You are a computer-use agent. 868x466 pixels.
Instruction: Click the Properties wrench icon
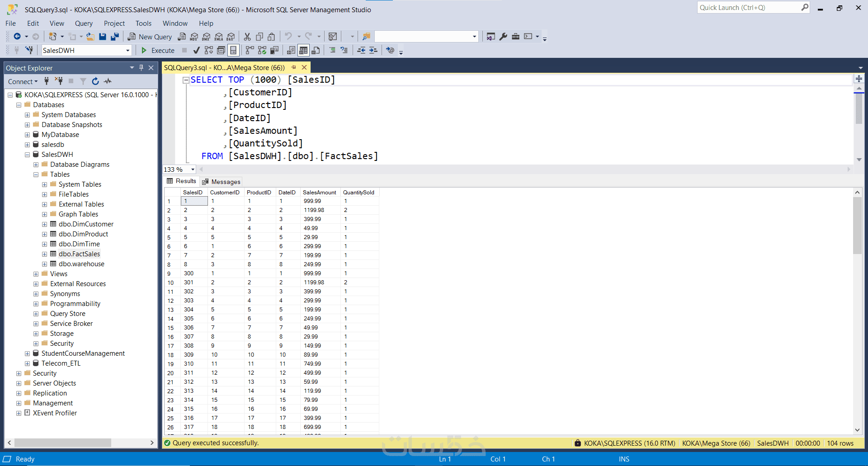coord(503,37)
